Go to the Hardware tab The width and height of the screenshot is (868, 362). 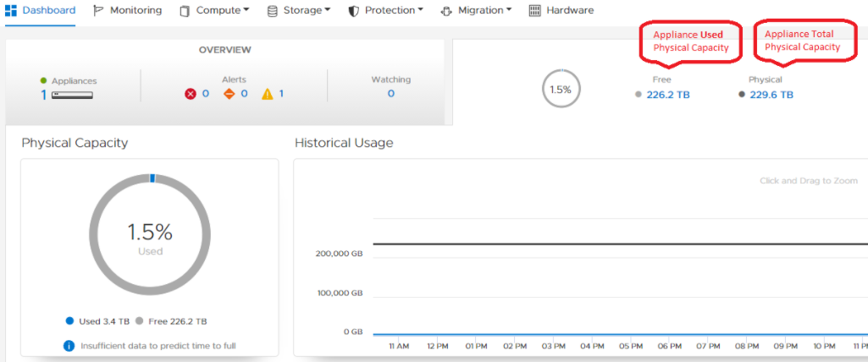pyautogui.click(x=570, y=11)
